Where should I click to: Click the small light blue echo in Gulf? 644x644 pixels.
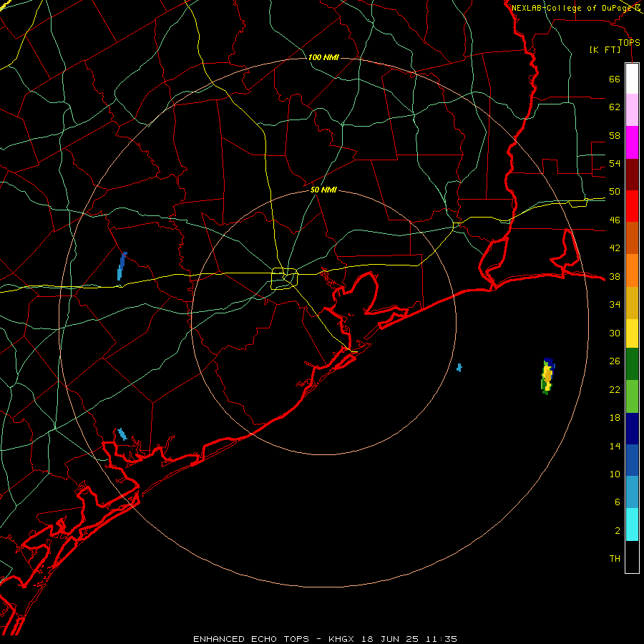pos(459,368)
